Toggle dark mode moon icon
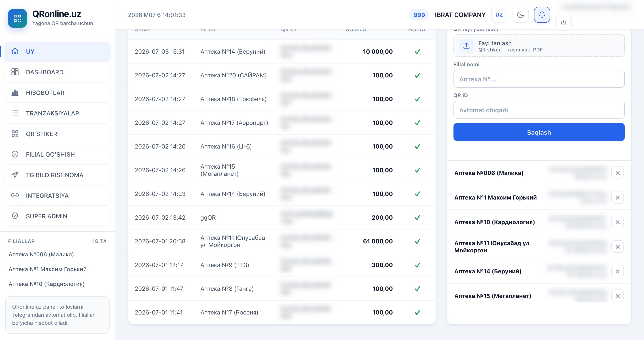Image resolution: width=644 pixels, height=340 pixels. click(520, 15)
